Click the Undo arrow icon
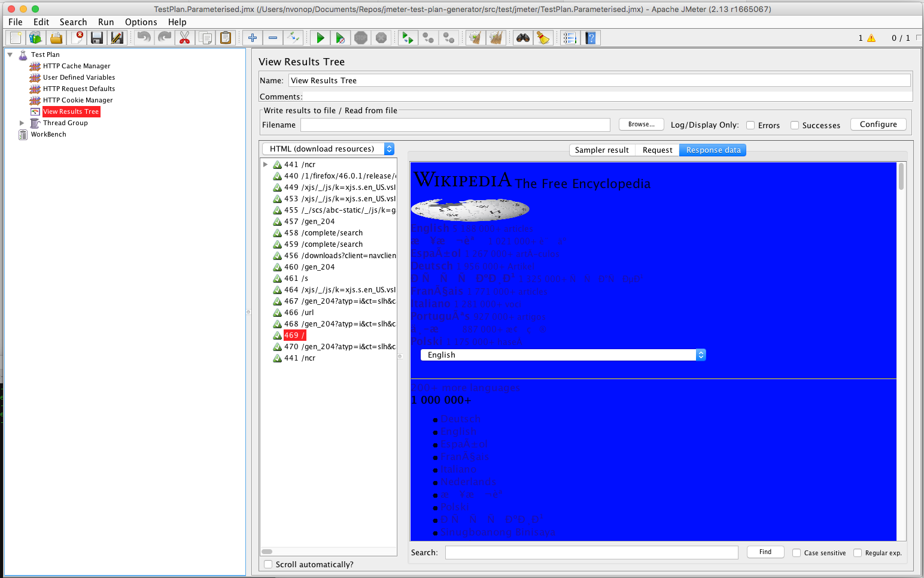This screenshot has width=924, height=578. point(144,38)
